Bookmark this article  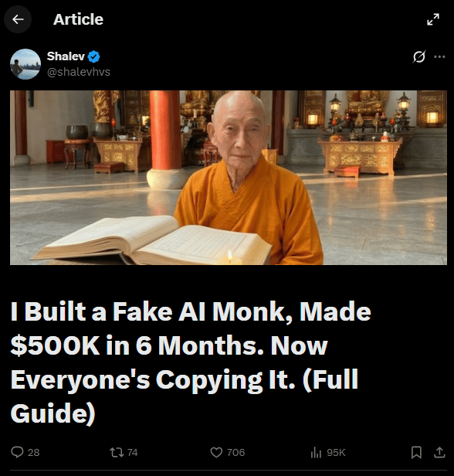click(x=416, y=452)
